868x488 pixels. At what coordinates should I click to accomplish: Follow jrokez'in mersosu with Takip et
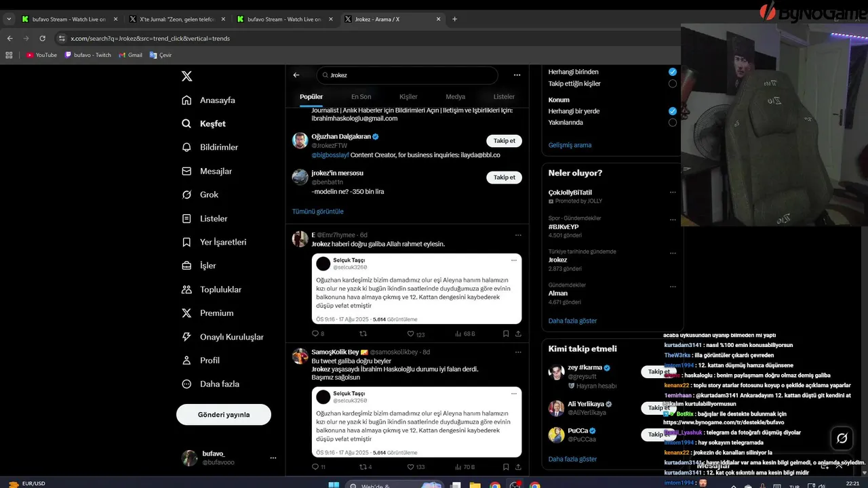click(504, 178)
